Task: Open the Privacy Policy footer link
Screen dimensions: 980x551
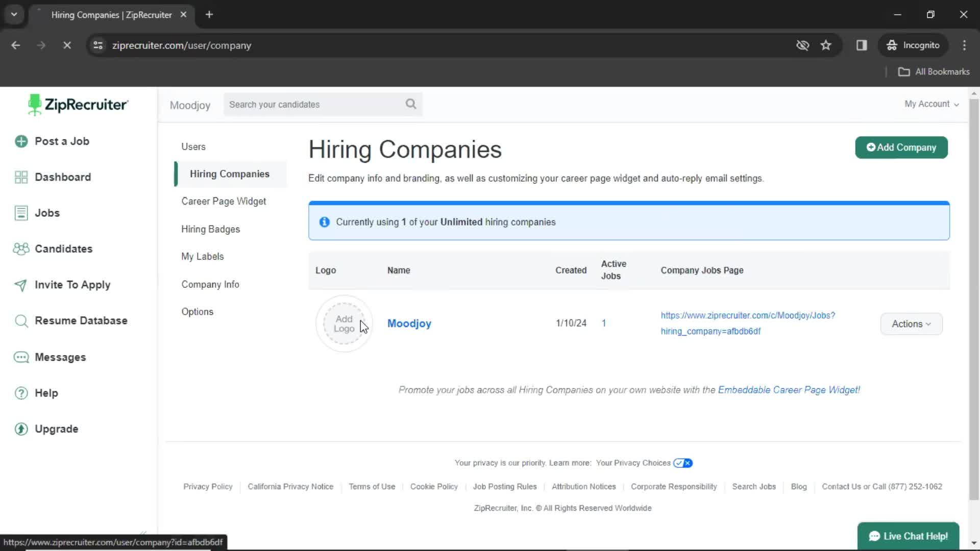Action: [208, 487]
